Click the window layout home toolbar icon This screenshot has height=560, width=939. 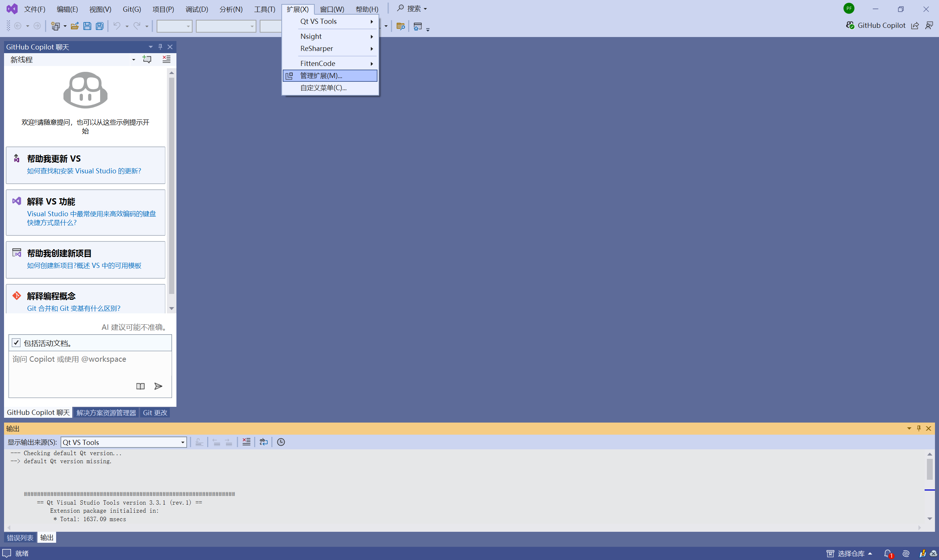click(417, 26)
